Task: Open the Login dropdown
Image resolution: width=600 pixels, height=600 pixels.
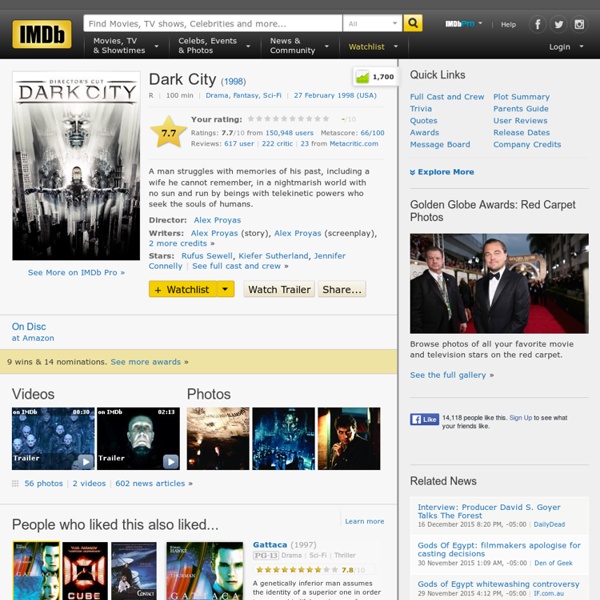Action: click(x=566, y=47)
